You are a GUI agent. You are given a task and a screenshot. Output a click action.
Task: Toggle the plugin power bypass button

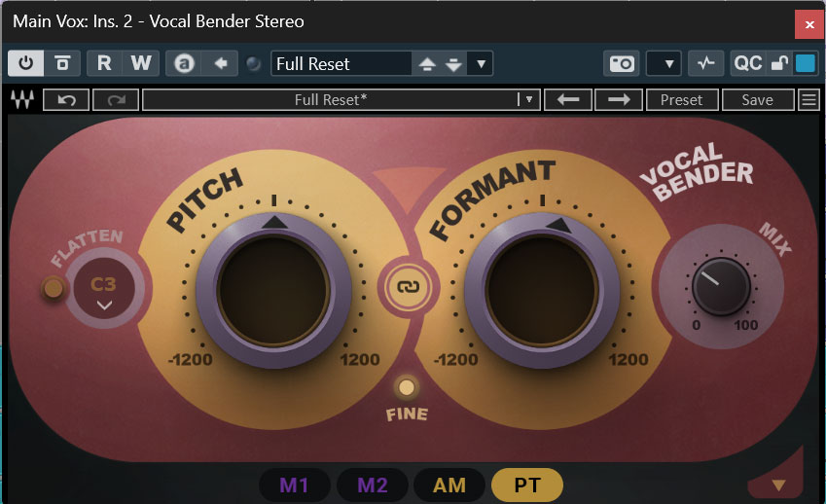coord(25,64)
